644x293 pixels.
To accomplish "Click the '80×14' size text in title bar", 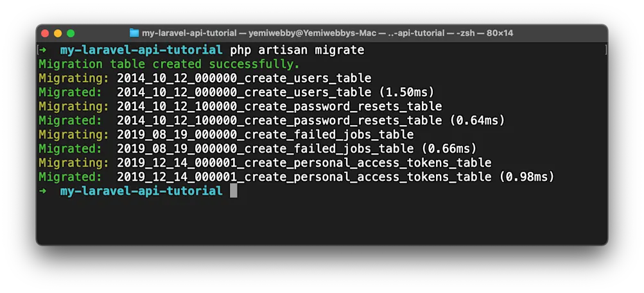I will point(500,33).
